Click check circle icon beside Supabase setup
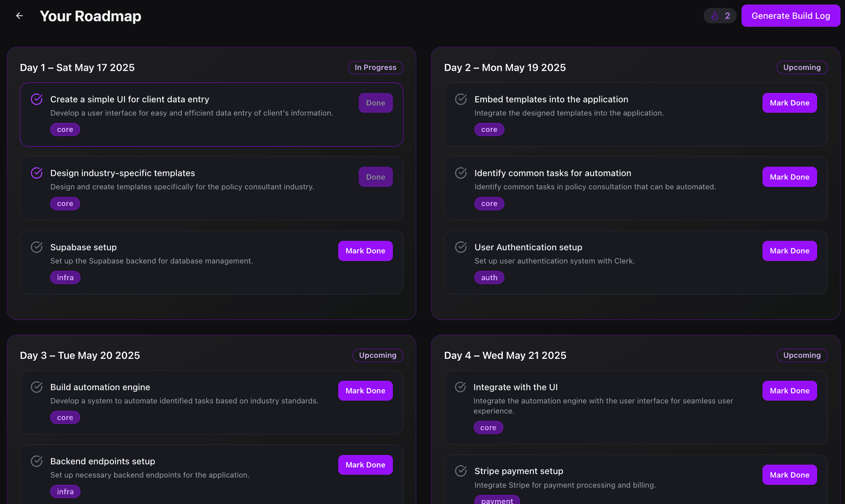Screen dimensions: 845x504 pyautogui.click(x=37, y=247)
